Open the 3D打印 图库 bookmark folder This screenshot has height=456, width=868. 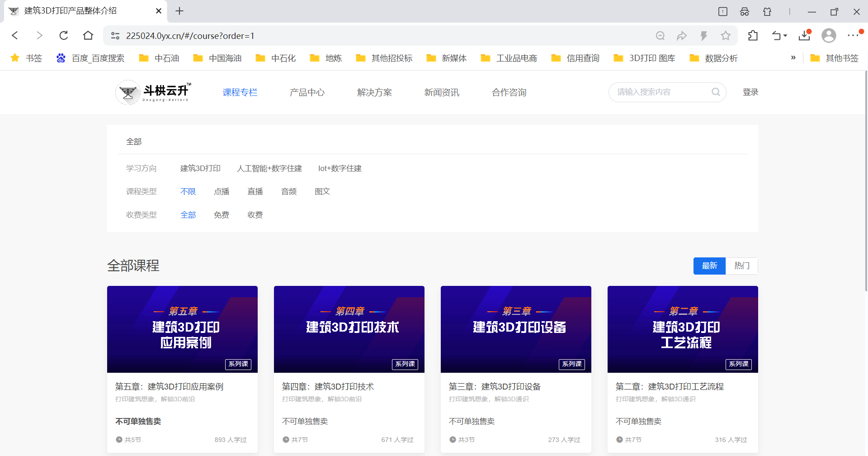[645, 58]
